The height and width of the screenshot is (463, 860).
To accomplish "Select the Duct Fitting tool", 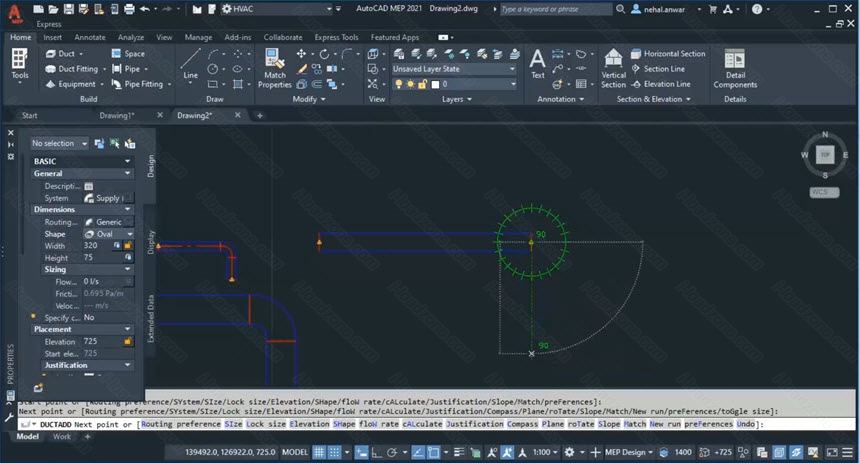I will click(x=74, y=69).
